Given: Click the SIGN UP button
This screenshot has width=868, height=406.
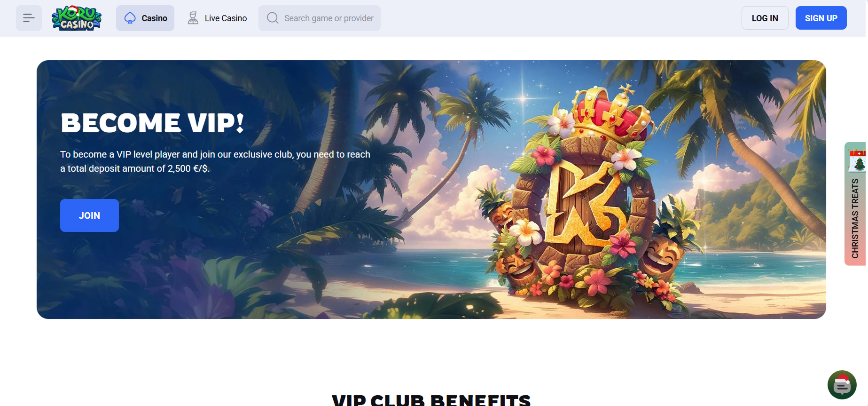Looking at the screenshot, I should (821, 18).
